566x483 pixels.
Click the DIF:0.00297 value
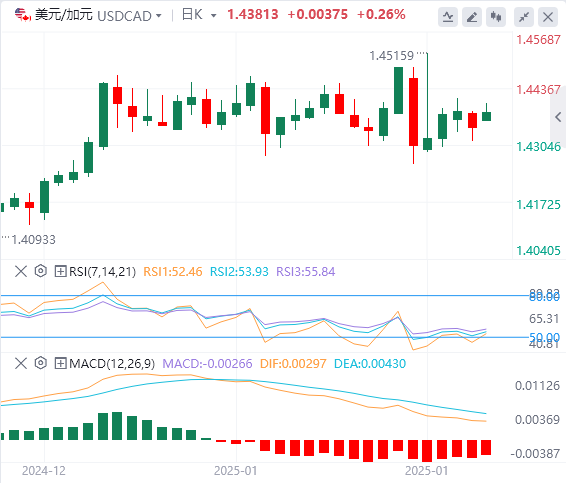293,364
